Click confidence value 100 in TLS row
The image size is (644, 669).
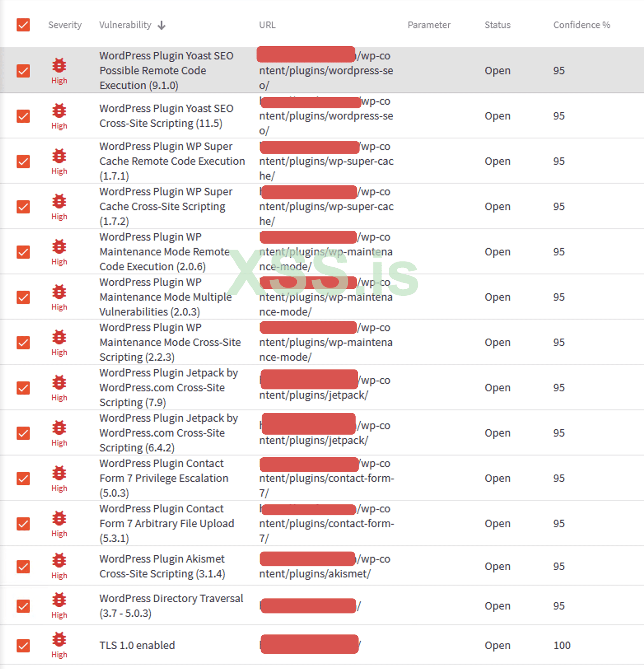[562, 646]
